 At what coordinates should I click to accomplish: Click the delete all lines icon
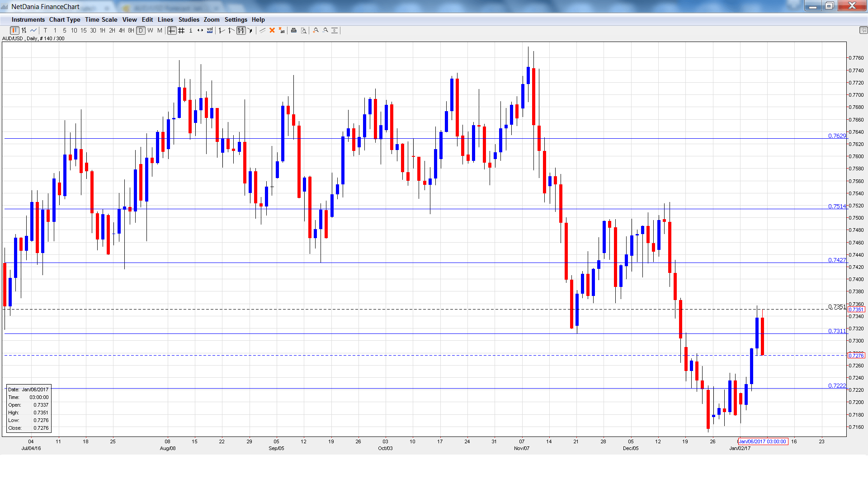point(282,30)
